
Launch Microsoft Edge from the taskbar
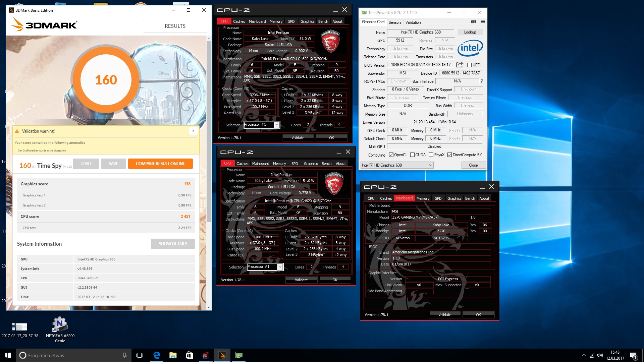tap(156, 355)
